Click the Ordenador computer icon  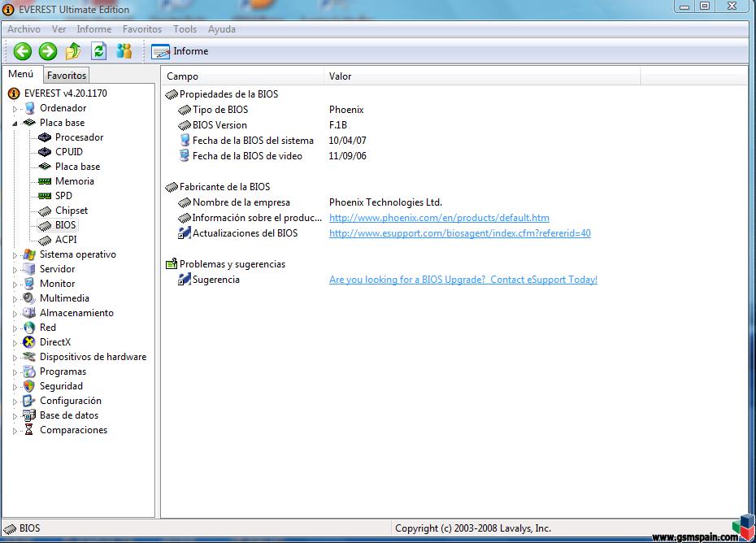click(x=30, y=108)
